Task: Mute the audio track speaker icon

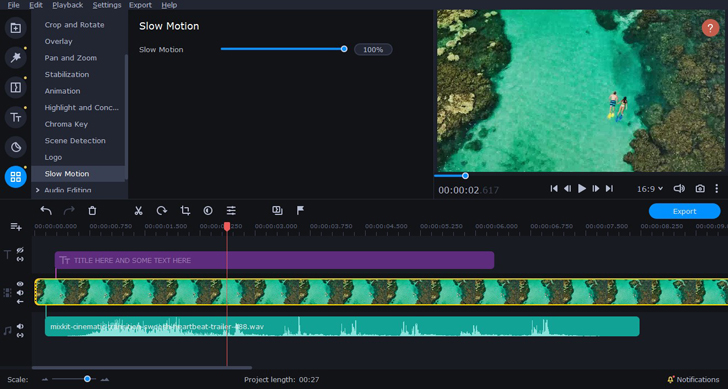Action: (x=20, y=326)
